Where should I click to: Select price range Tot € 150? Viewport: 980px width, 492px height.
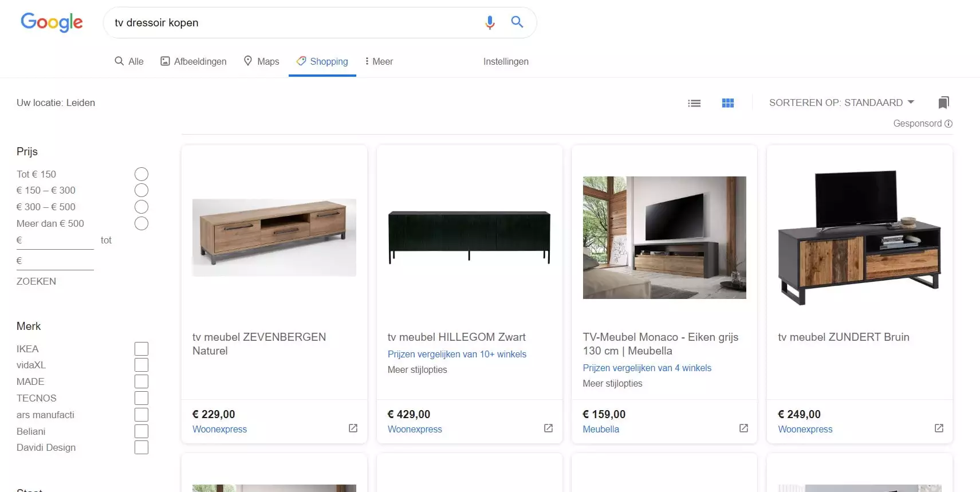pyautogui.click(x=141, y=174)
